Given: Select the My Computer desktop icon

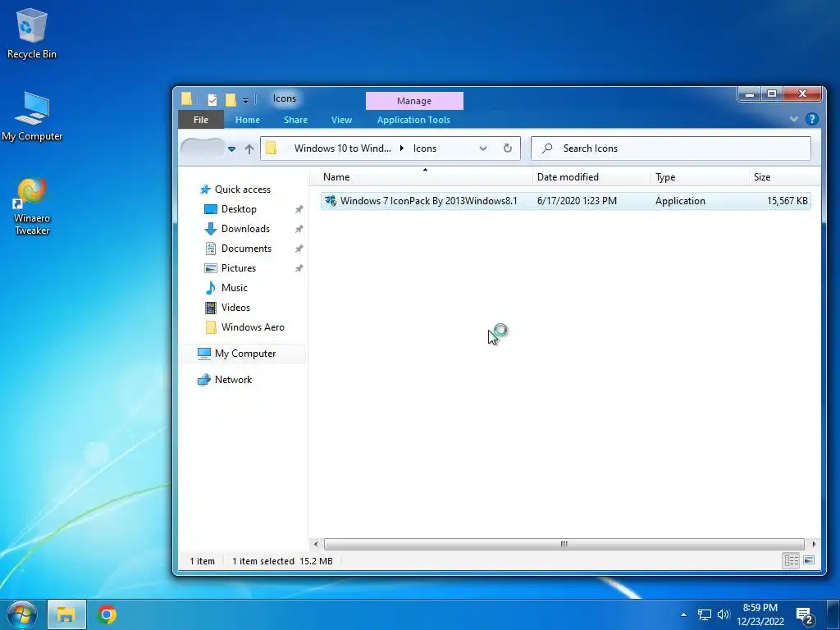Looking at the screenshot, I should pos(32,116).
